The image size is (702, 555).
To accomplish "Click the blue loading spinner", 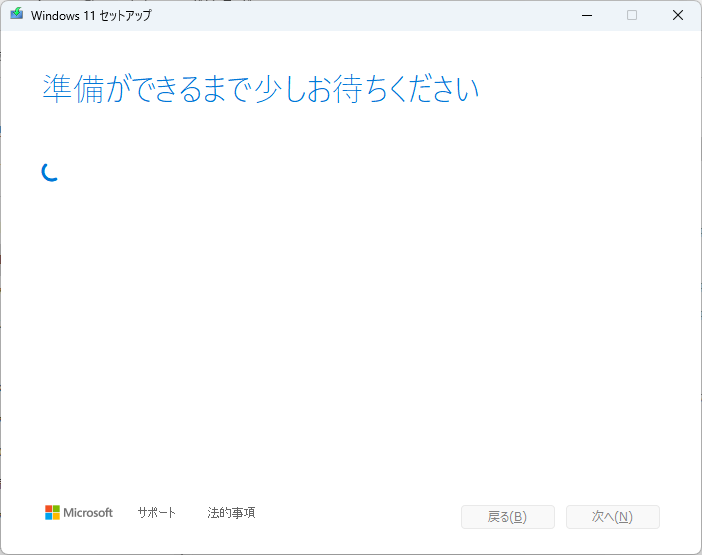I will [50, 171].
